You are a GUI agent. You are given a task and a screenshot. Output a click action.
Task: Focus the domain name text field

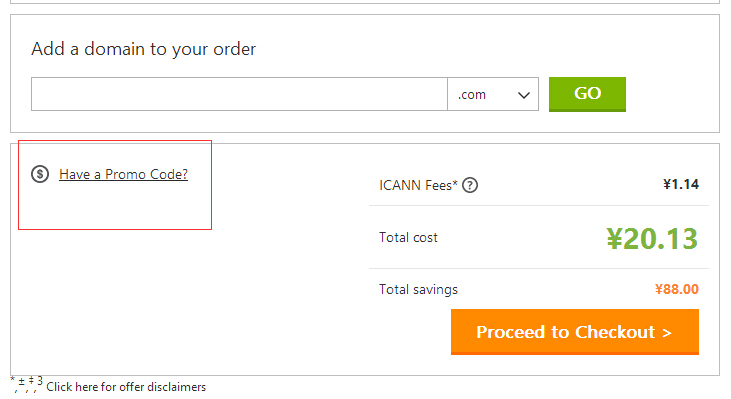point(239,94)
